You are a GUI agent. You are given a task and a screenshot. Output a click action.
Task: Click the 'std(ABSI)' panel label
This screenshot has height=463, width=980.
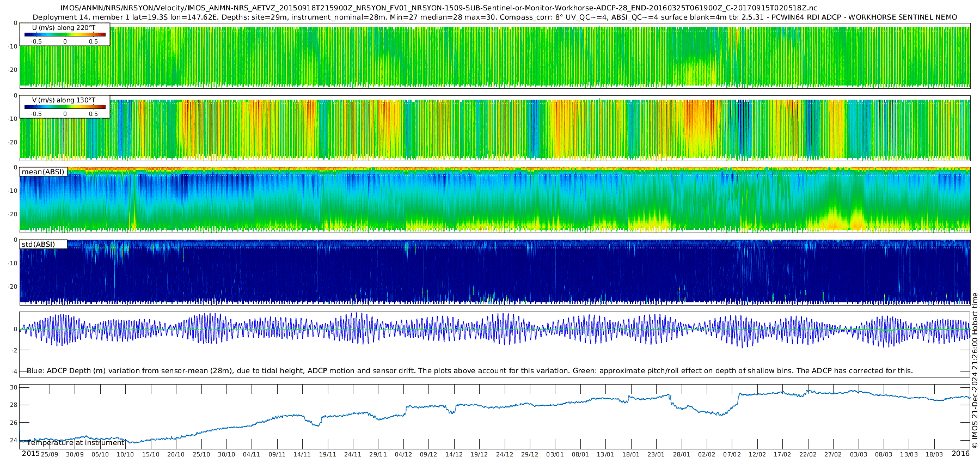click(x=38, y=245)
